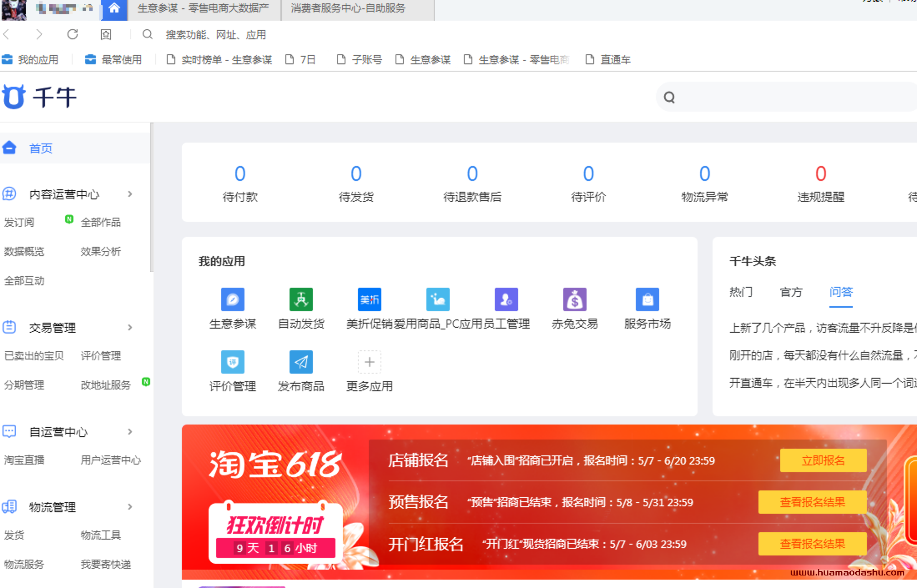The image size is (917, 588).
Task: Open the 评价管理 app icon
Action: tap(232, 362)
